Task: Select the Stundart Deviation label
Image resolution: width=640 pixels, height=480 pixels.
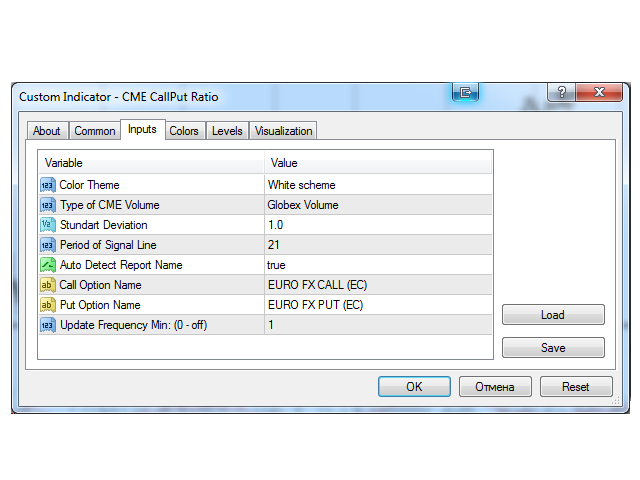Action: 104,225
